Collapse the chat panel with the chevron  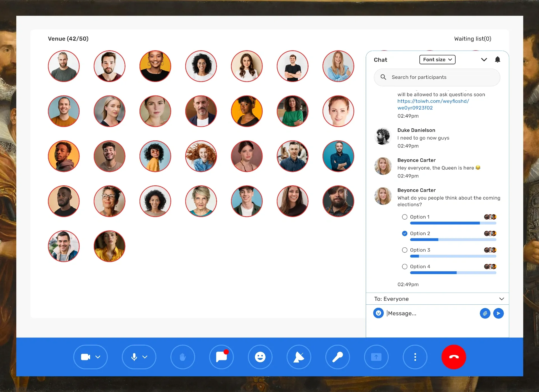tap(484, 60)
